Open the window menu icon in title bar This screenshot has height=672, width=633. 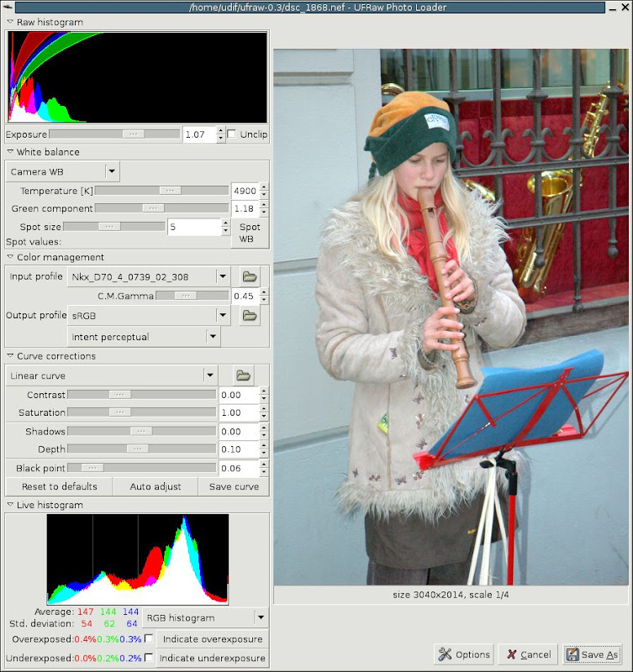point(7,8)
